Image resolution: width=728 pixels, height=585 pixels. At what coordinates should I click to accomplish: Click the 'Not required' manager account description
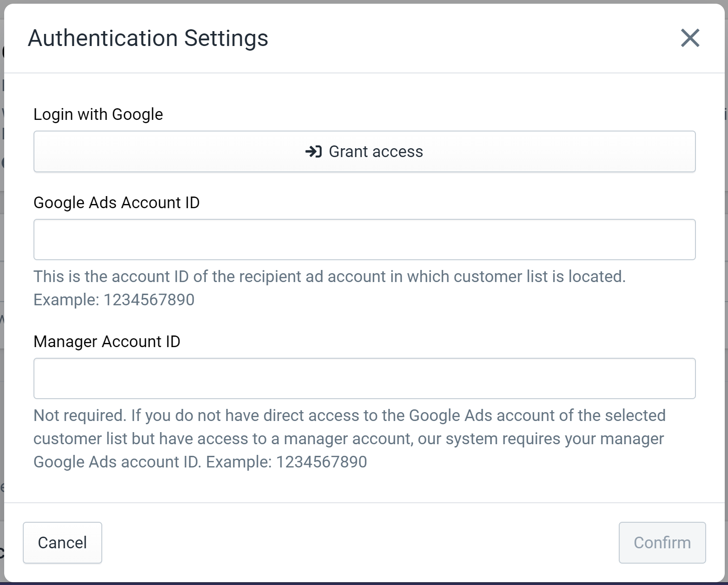(x=350, y=439)
